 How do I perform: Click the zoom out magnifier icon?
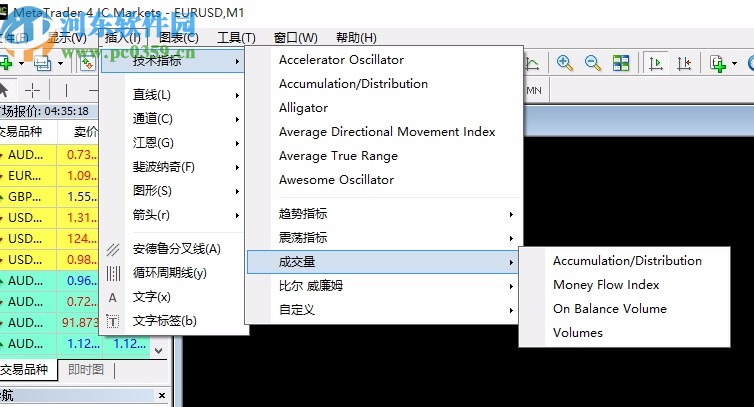[592, 63]
